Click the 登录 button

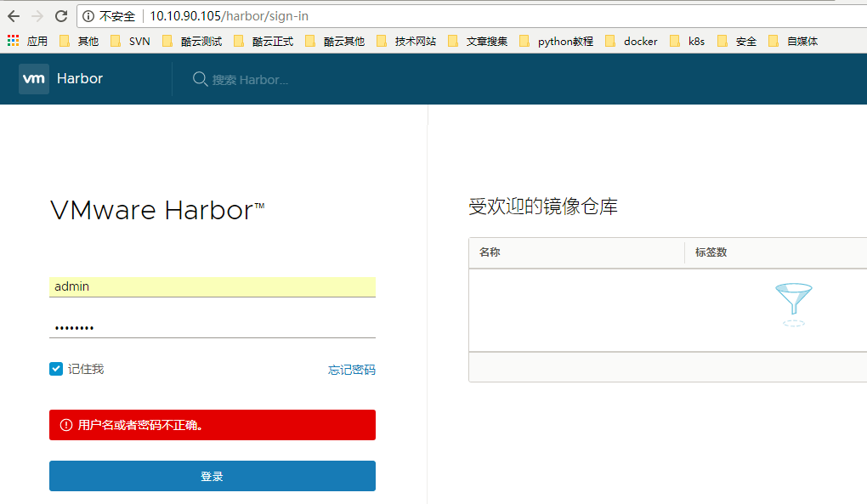212,476
